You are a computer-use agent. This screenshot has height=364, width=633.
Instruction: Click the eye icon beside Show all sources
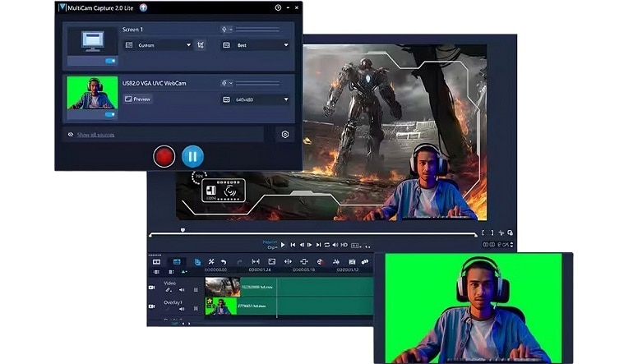(71, 135)
